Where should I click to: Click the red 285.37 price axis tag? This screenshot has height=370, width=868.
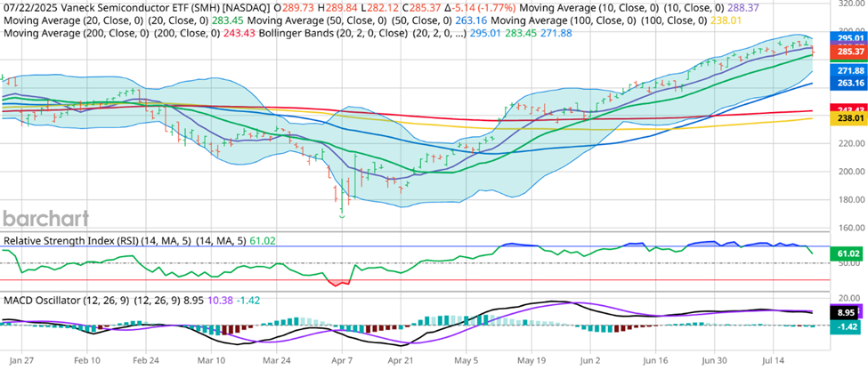click(x=848, y=52)
